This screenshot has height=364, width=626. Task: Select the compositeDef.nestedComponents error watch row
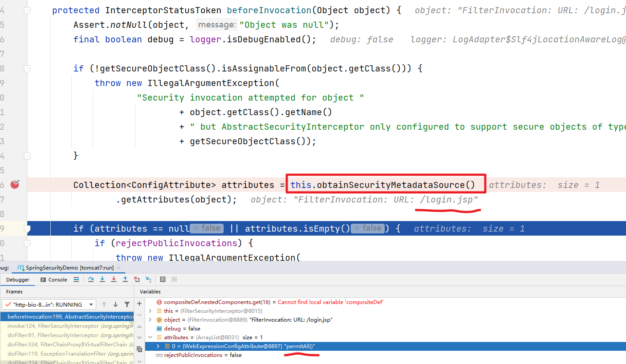(x=386, y=302)
